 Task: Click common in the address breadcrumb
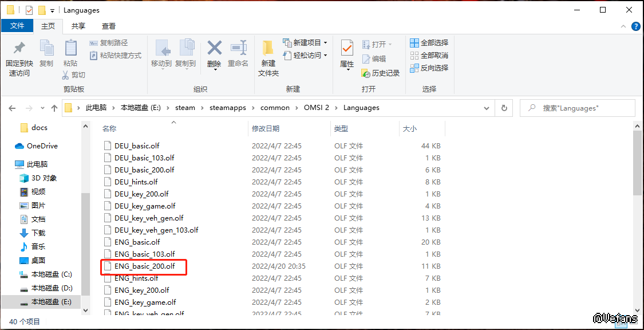275,108
